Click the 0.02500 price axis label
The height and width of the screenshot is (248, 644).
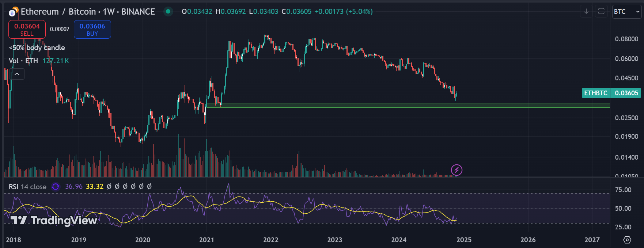[626, 118]
